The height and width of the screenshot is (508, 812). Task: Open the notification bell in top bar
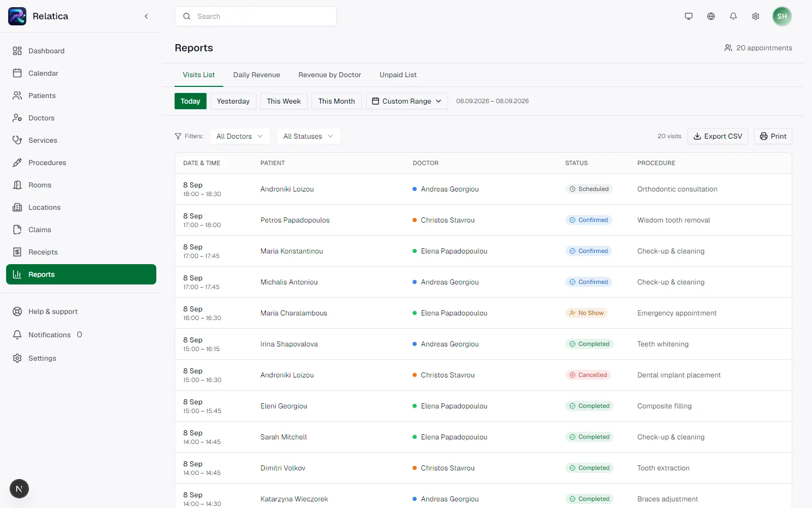[733, 16]
